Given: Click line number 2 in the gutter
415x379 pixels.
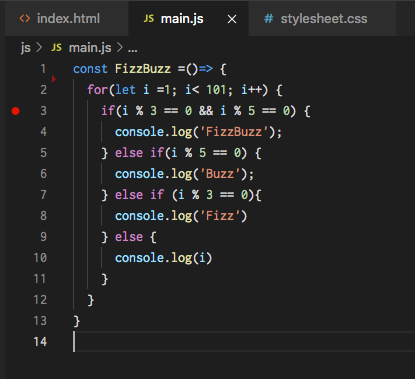Looking at the screenshot, I should (43, 90).
